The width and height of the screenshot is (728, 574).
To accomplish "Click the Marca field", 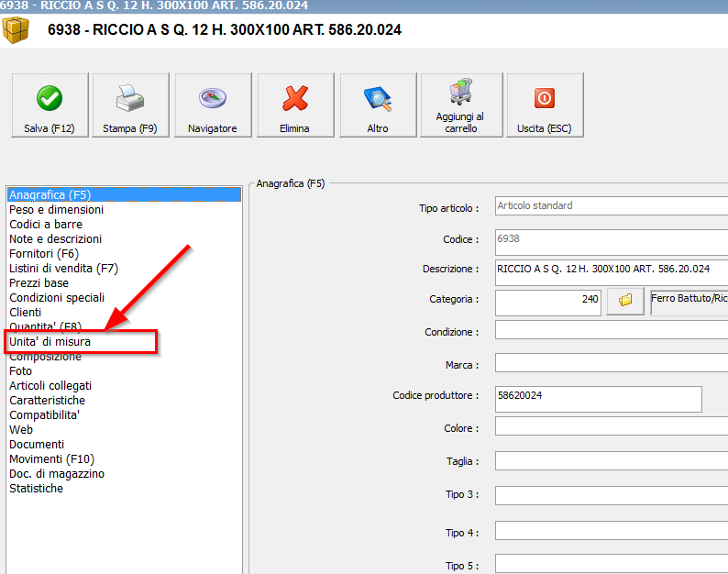I will pyautogui.click(x=612, y=363).
